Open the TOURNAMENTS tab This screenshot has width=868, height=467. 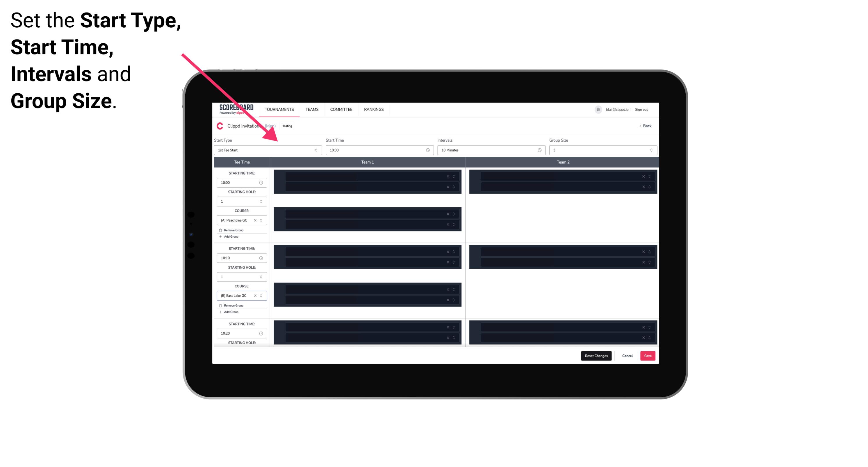[x=279, y=110]
